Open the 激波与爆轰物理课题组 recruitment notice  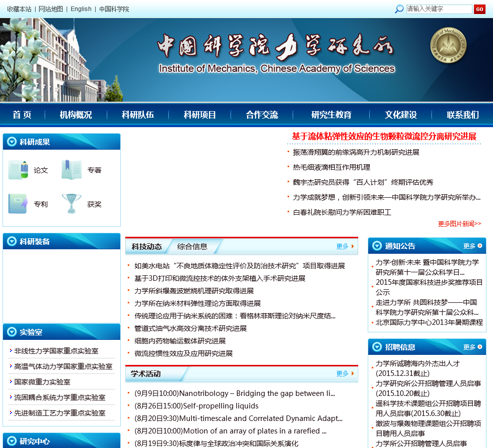coord(428,428)
